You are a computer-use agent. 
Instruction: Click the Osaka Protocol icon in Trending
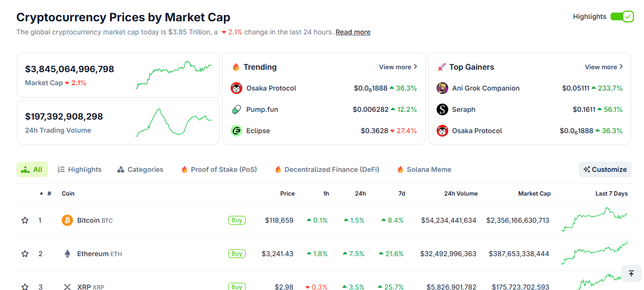click(x=236, y=88)
